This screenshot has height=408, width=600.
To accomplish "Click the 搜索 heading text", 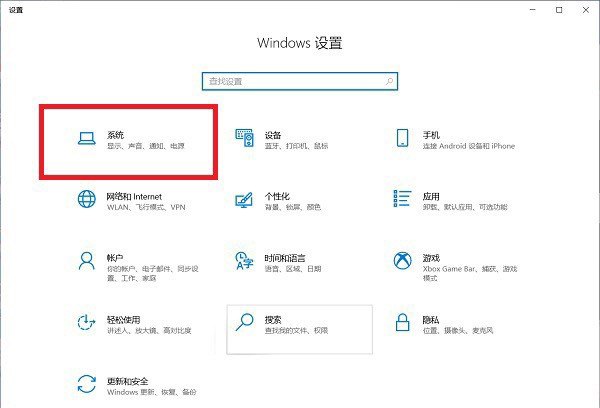I will point(273,320).
